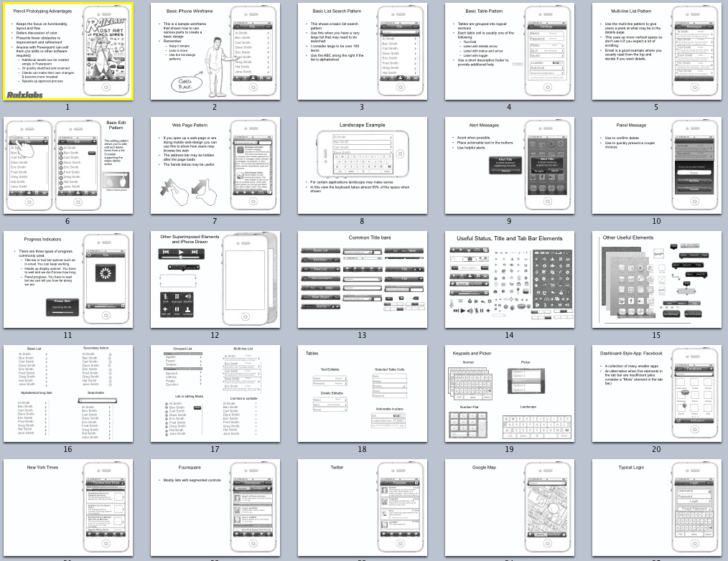
Task: Select the Alert Messages slide
Action: (x=510, y=165)
